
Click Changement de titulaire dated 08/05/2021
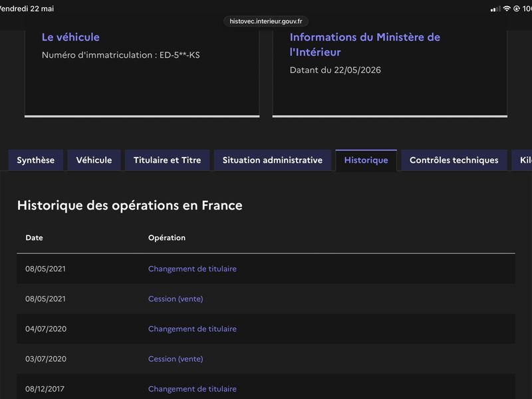point(192,269)
